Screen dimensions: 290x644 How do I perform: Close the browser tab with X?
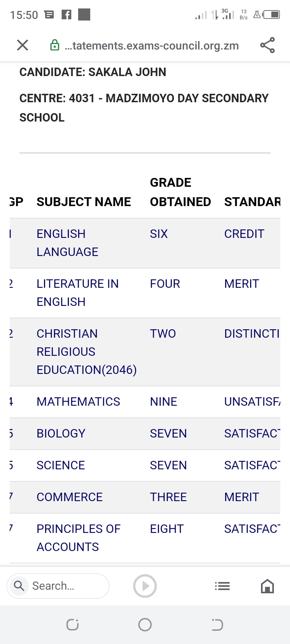23,45
